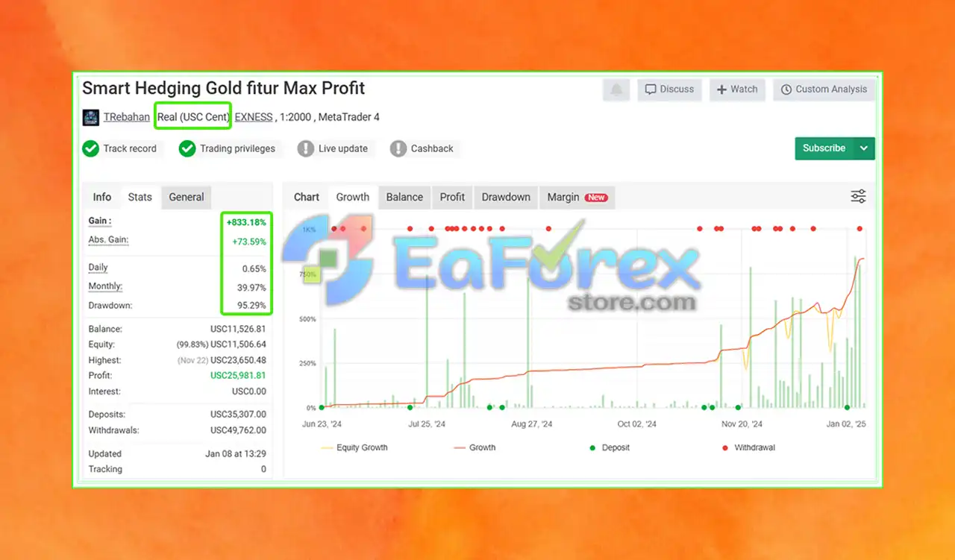Image resolution: width=955 pixels, height=560 pixels.
Task: Click the Updated time Jan 08 at 13:29
Action: click(236, 453)
